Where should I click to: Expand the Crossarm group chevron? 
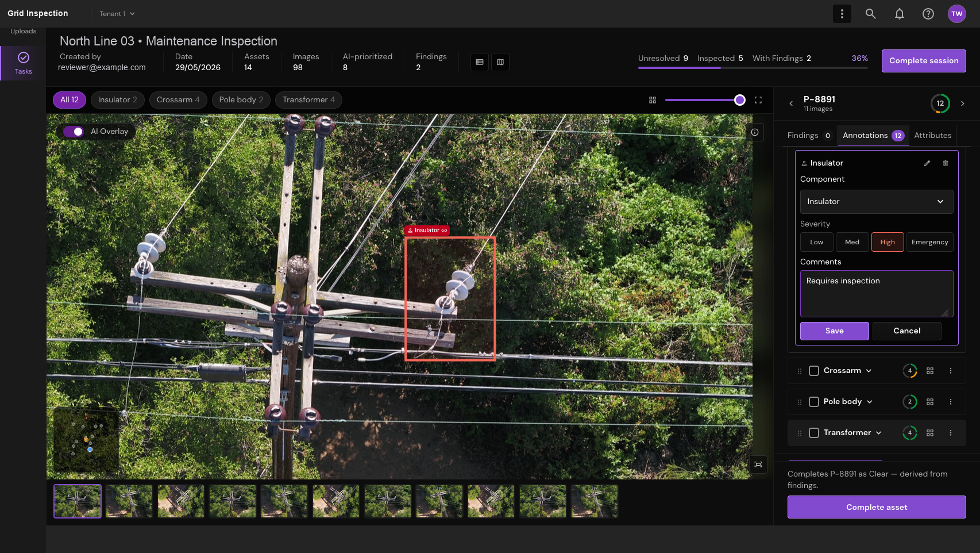869,371
